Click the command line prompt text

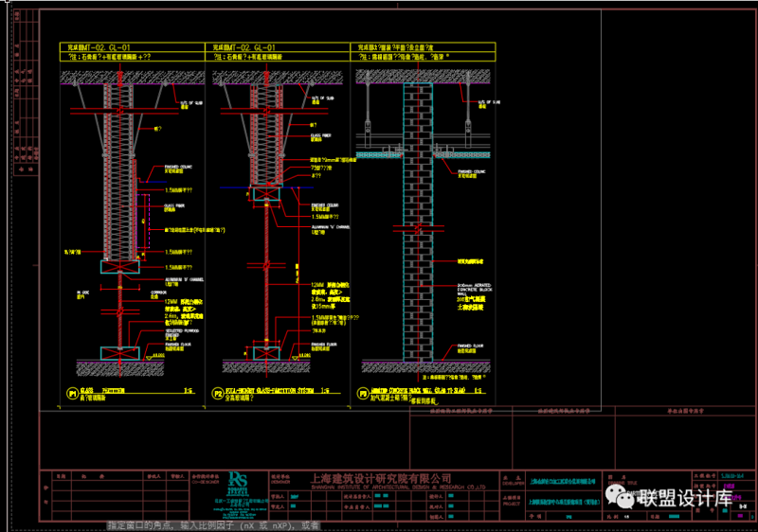pos(213,525)
